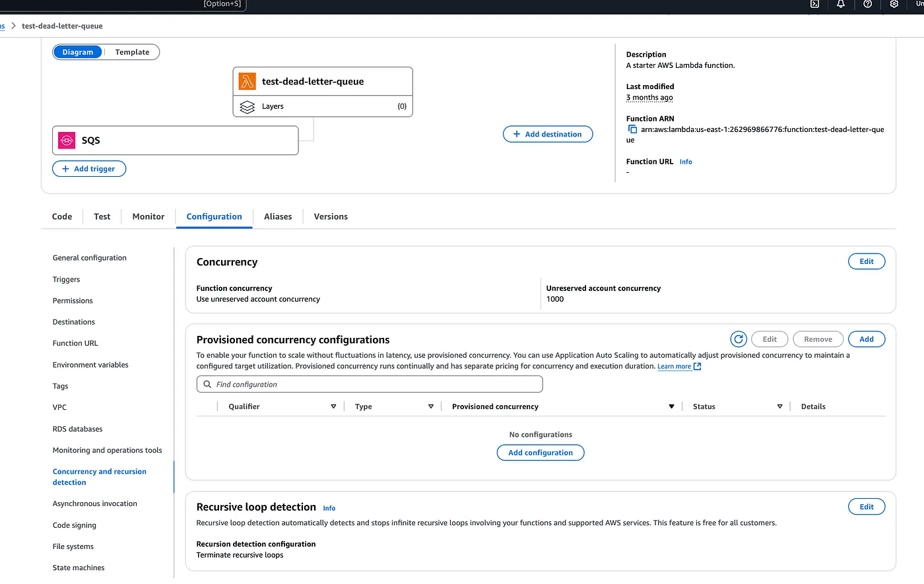The height and width of the screenshot is (584, 924).
Task: Click test-dead-letter-queue function box in diagram
Action: click(x=323, y=81)
